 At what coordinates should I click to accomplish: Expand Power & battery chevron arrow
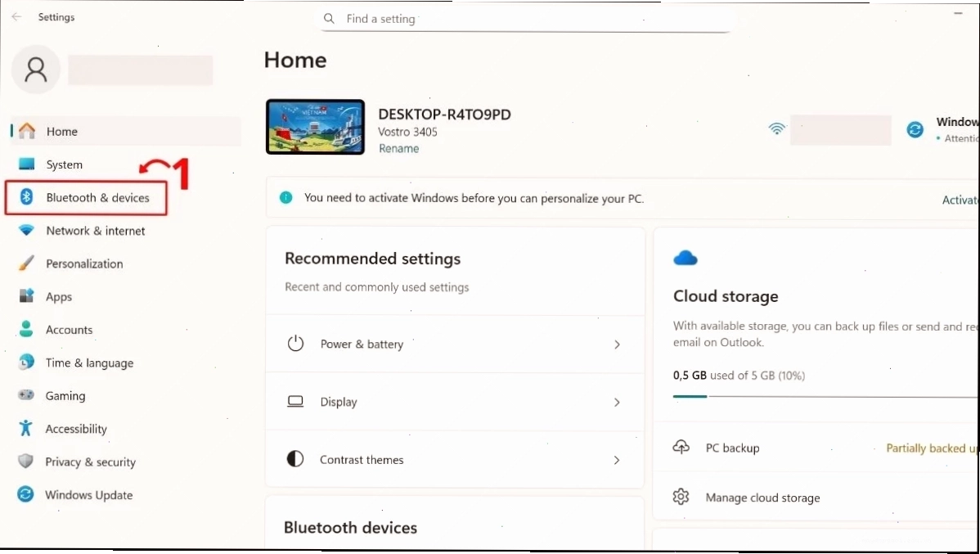pyautogui.click(x=617, y=345)
